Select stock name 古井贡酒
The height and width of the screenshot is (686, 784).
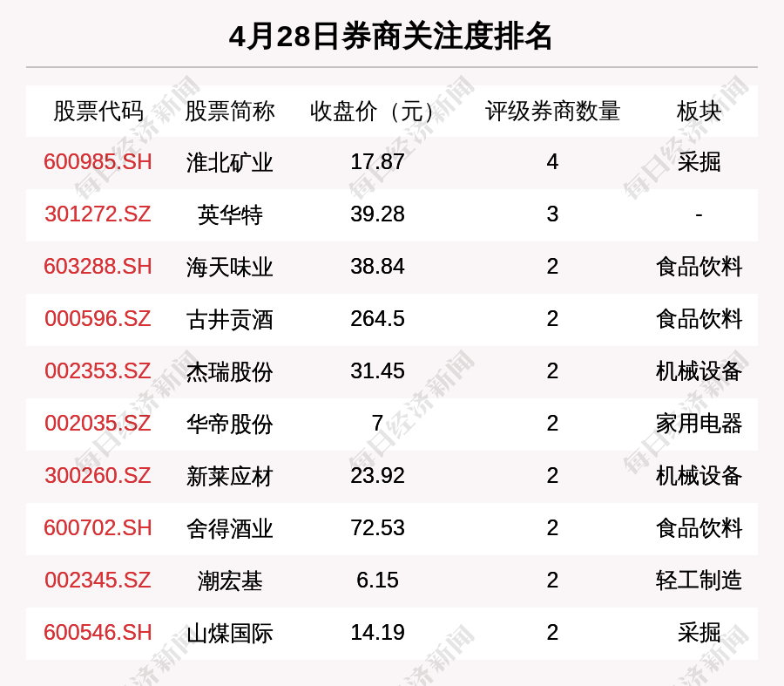pyautogui.click(x=230, y=319)
